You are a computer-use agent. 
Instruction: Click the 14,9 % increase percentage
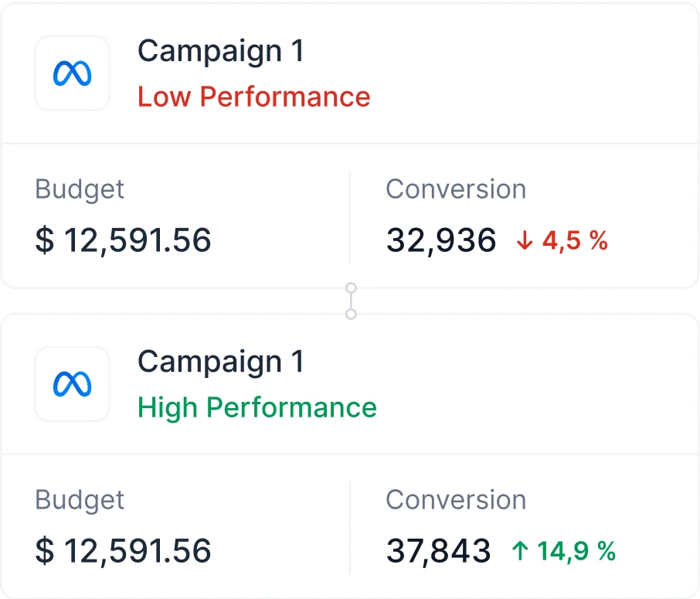576,551
